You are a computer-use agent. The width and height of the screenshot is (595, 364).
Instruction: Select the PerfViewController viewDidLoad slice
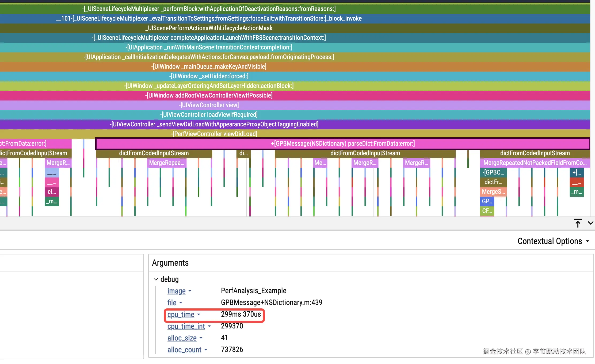(x=214, y=134)
